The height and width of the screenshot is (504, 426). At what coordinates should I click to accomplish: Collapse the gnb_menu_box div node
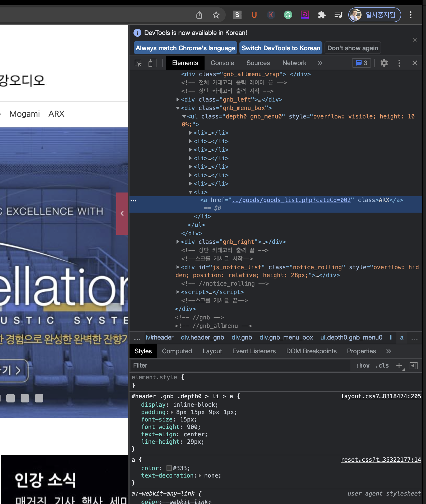(178, 108)
